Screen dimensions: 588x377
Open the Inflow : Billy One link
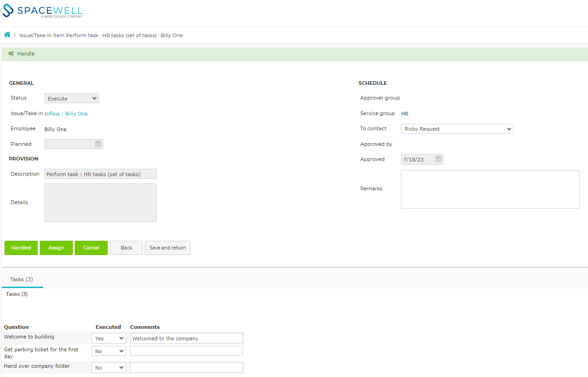coord(66,114)
